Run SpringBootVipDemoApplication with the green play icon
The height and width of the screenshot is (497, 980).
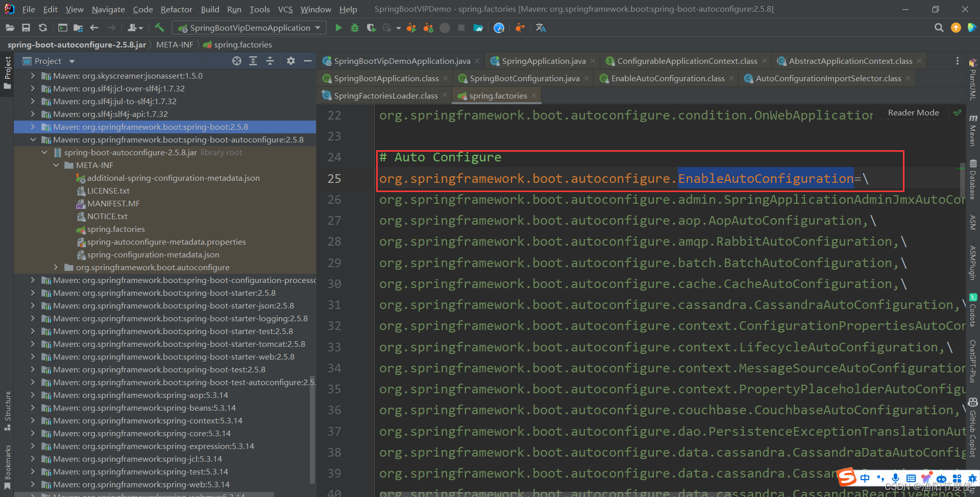click(x=338, y=28)
